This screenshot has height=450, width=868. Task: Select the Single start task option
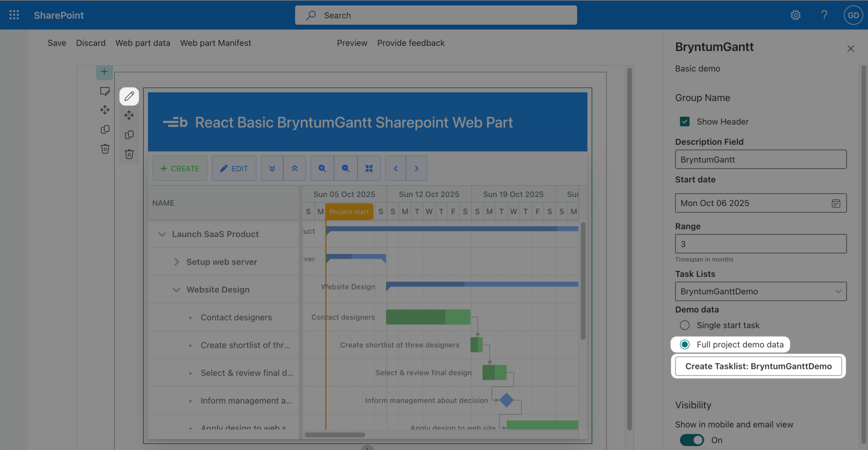(x=684, y=325)
